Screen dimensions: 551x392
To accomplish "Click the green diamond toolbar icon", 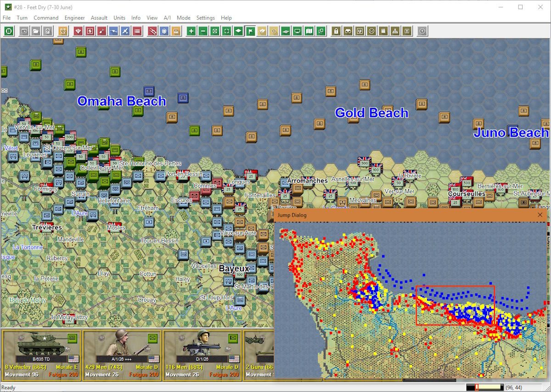I will pos(239,31).
